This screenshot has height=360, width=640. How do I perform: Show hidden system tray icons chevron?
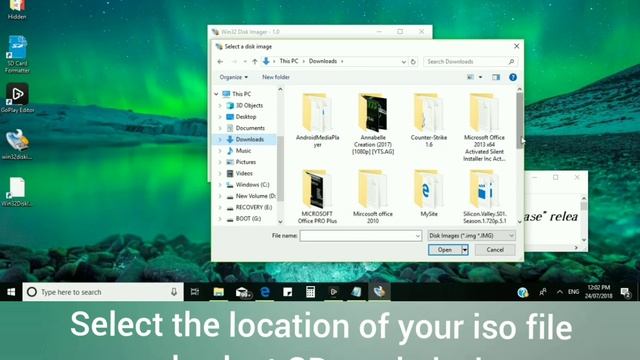(x=560, y=292)
